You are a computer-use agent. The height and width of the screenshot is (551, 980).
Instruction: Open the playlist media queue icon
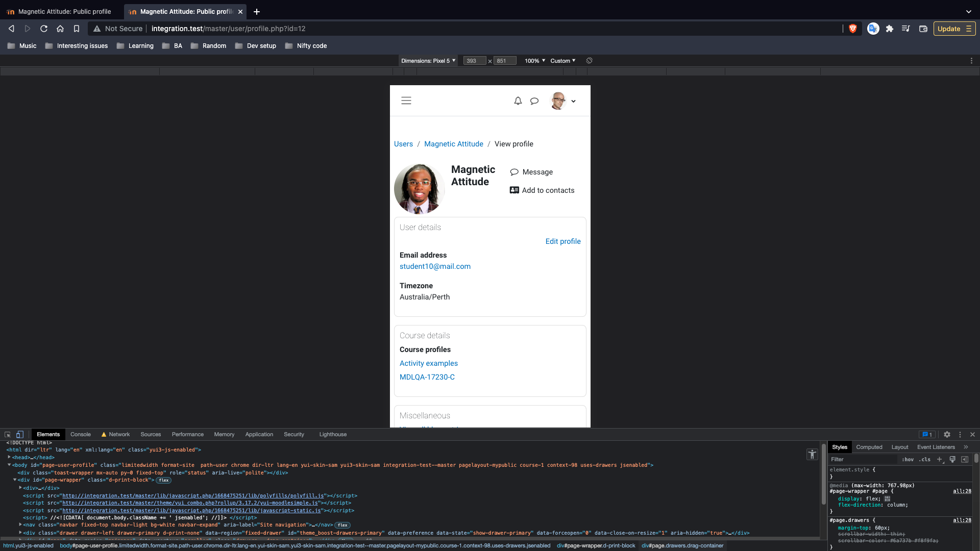click(x=906, y=29)
